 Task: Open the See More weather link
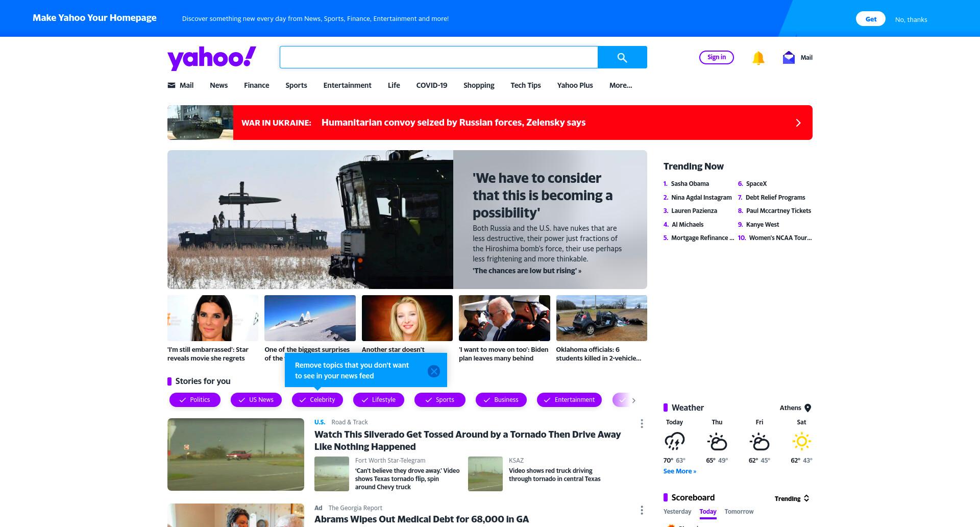[680, 471]
